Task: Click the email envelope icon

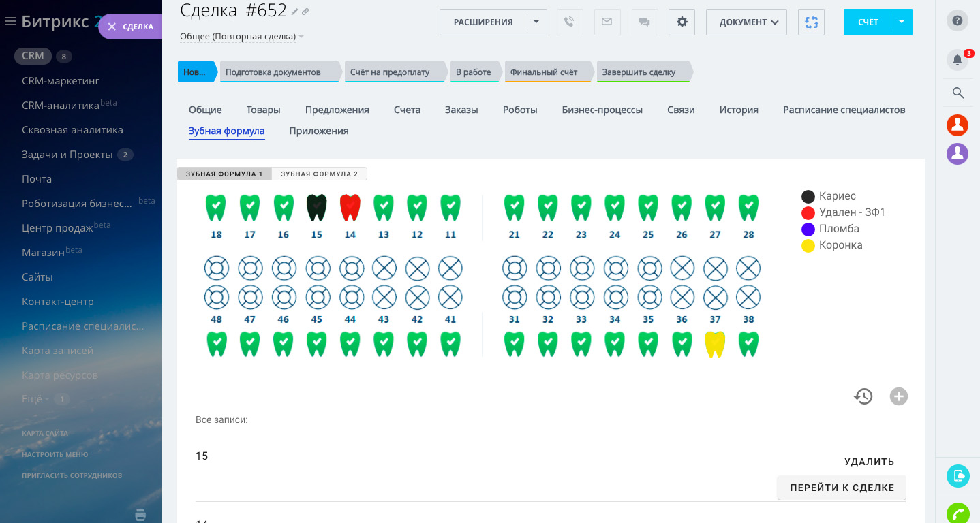Action: point(607,22)
